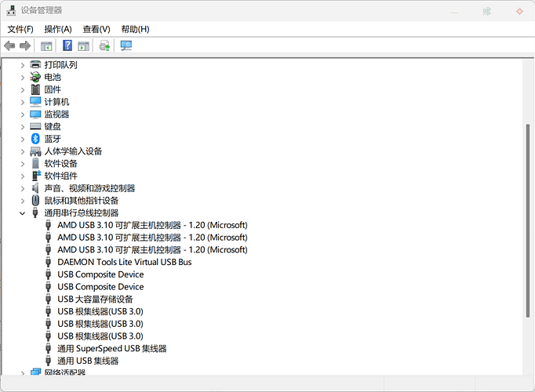Click the 软件组件 icon
Image resolution: width=535 pixels, height=392 pixels.
36,176
